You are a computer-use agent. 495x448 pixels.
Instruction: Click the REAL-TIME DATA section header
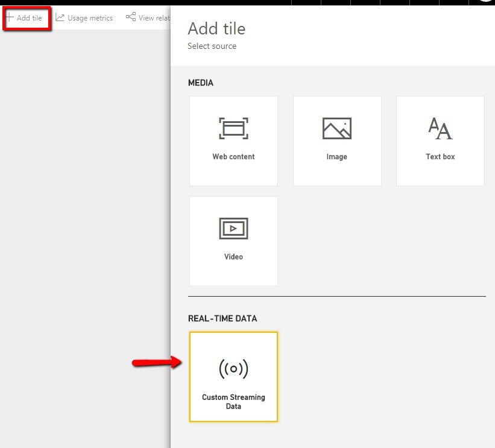point(222,318)
